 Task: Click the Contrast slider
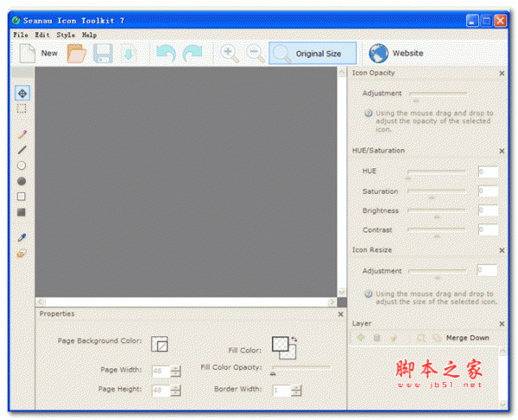tap(436, 232)
